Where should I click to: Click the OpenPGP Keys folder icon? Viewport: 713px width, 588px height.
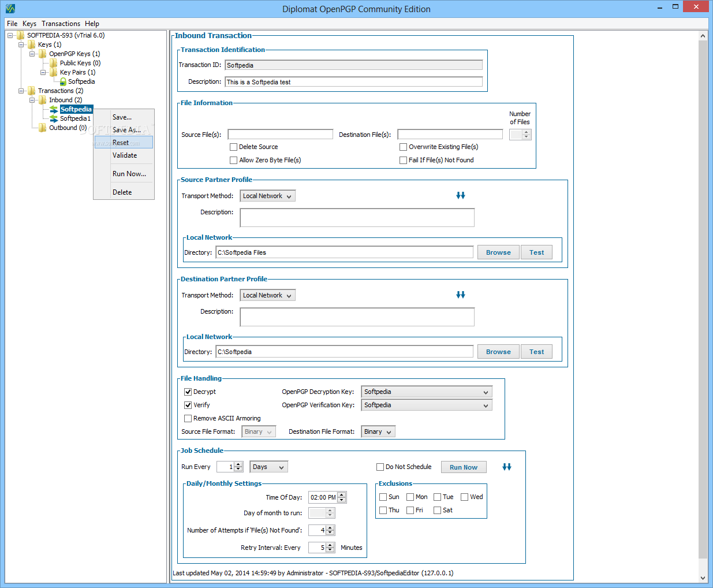point(43,54)
